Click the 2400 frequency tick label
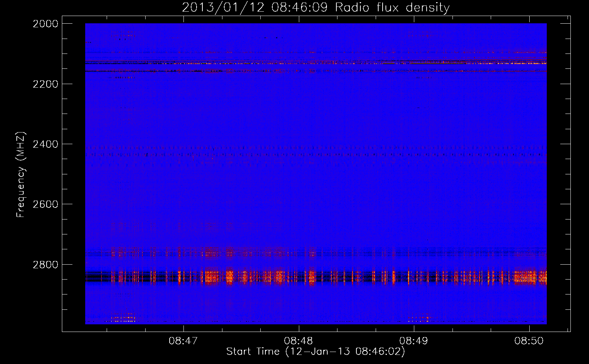The image size is (589, 364). 46,144
